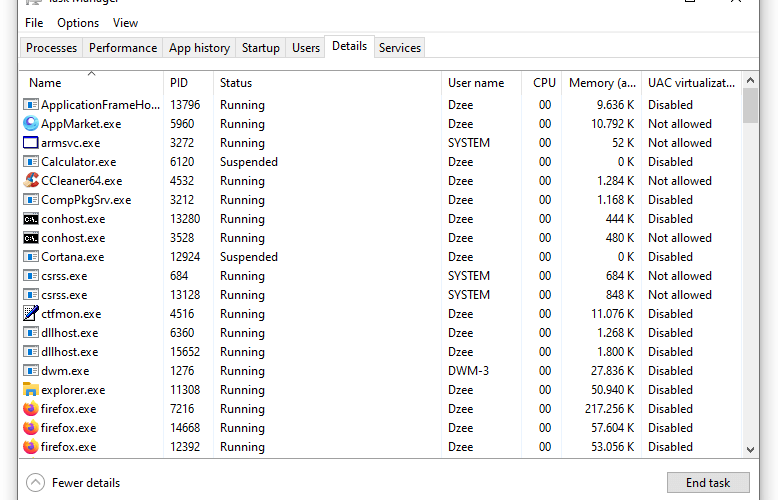Viewport: 779px width, 500px height.
Task: Sort by the Status column header
Action: pyautogui.click(x=327, y=83)
